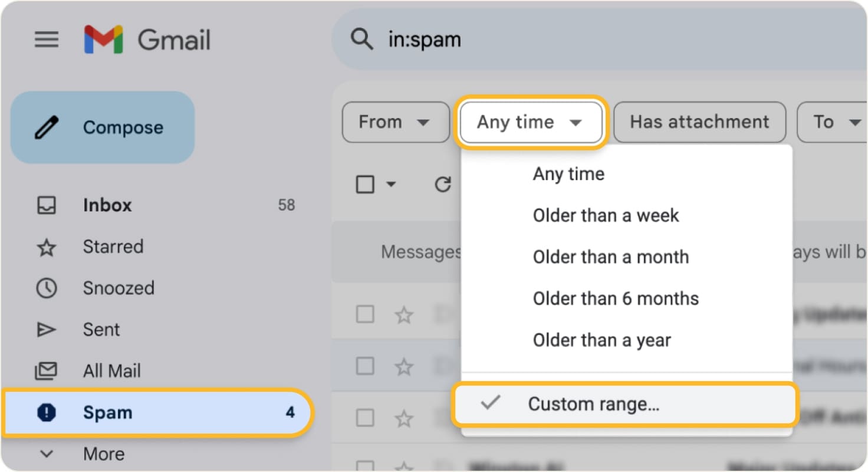Click the search magnifier icon

point(362,40)
